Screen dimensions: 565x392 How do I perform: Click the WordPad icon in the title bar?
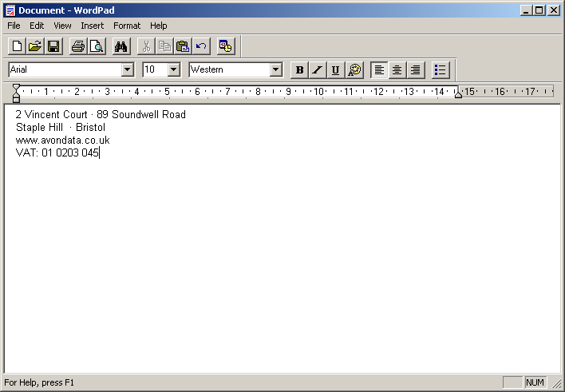point(10,10)
